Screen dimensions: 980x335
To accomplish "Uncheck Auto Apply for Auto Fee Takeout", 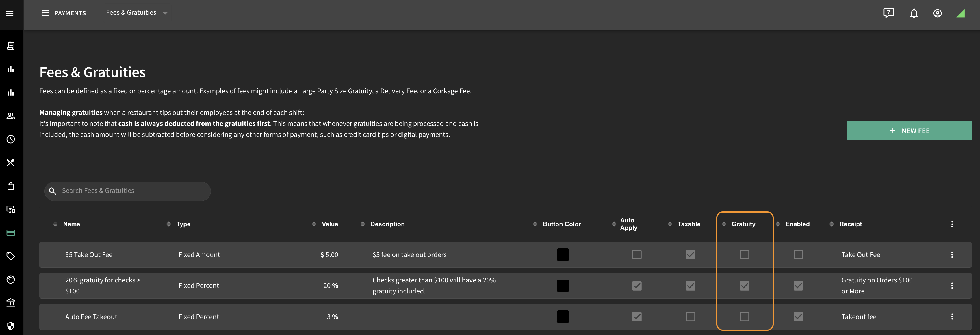I will tap(637, 316).
